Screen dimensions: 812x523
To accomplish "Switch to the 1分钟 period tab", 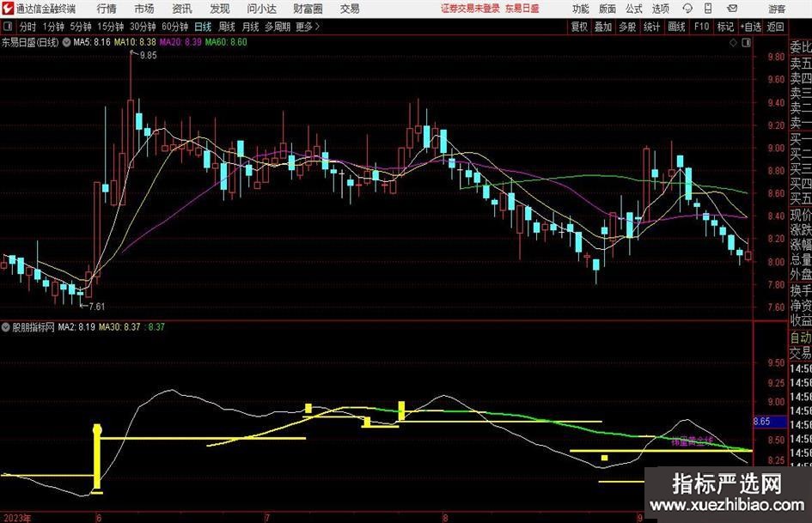I will click(x=53, y=27).
